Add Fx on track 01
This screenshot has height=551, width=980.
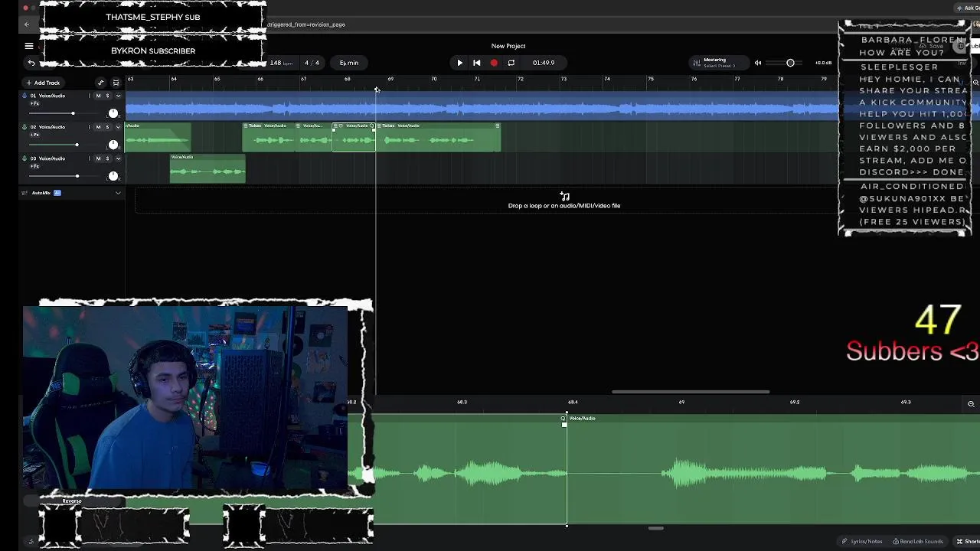click(x=34, y=103)
